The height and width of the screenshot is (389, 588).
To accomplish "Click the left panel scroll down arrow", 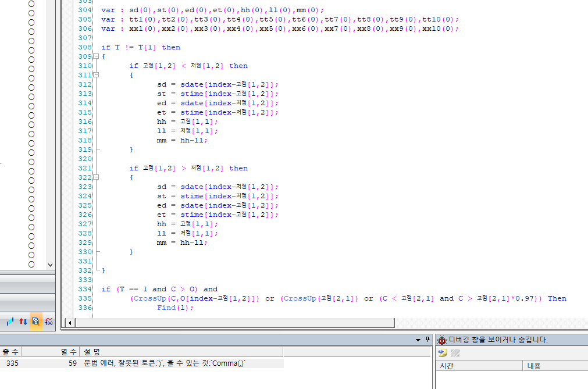I will 50,264.
